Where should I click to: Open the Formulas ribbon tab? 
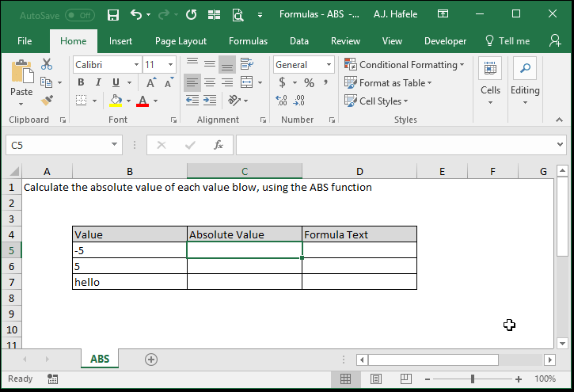248,41
